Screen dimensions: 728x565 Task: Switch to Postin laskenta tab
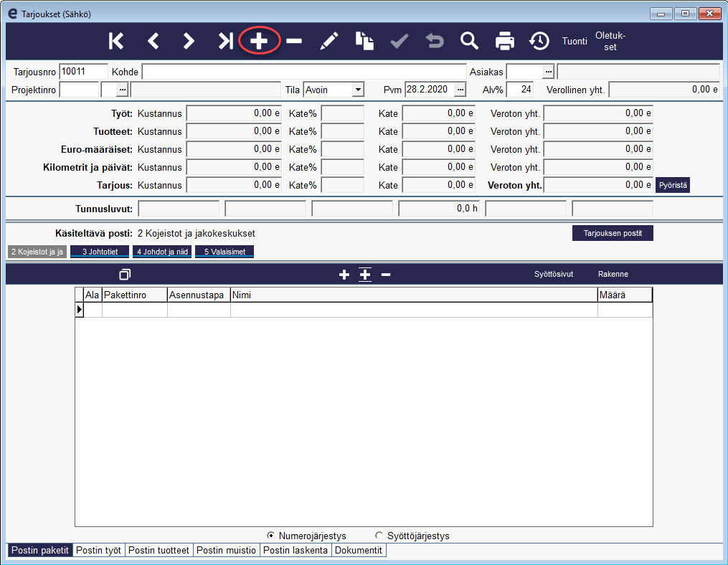296,550
